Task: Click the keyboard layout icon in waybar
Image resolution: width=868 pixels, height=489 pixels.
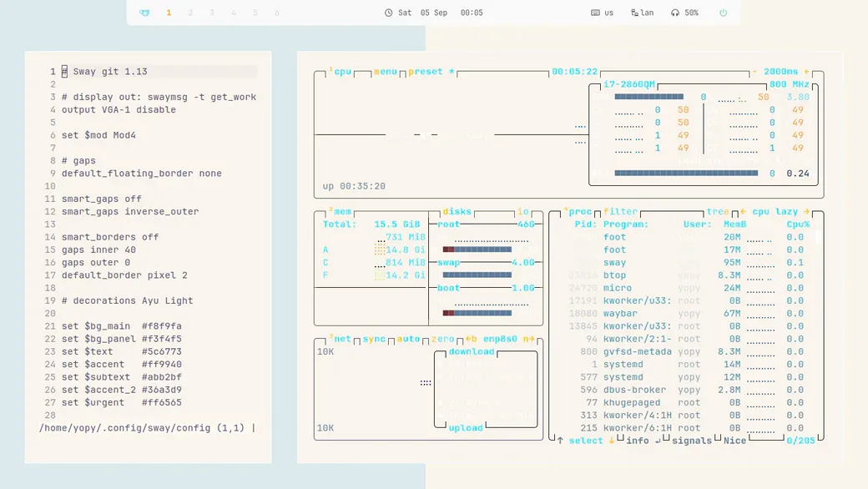Action: [595, 13]
